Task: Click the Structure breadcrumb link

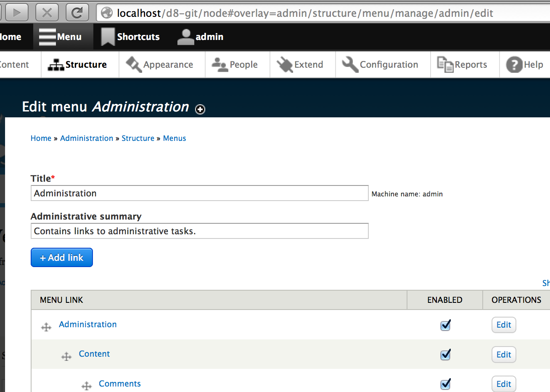Action: 138,138
